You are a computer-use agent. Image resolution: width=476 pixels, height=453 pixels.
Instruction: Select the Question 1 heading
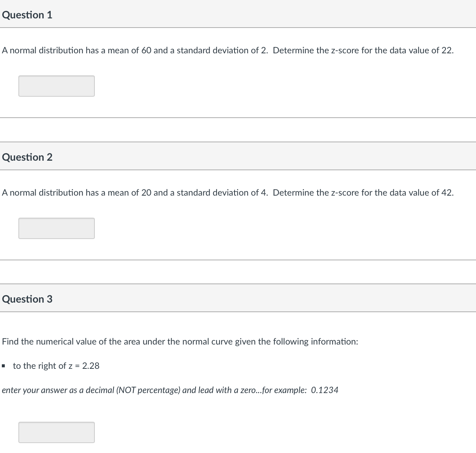pos(27,15)
